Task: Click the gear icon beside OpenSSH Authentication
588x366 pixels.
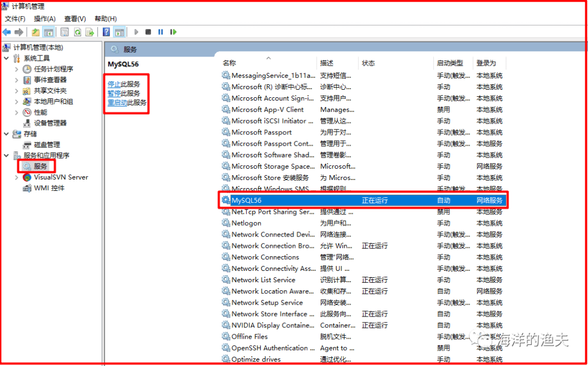Action: point(226,348)
